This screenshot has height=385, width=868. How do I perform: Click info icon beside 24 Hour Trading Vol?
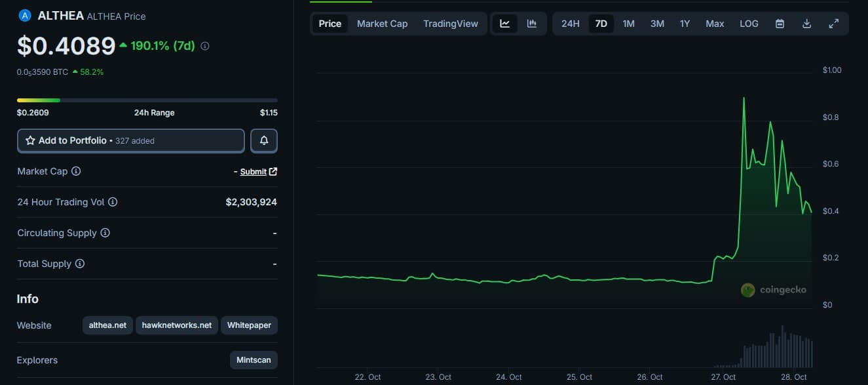click(113, 202)
